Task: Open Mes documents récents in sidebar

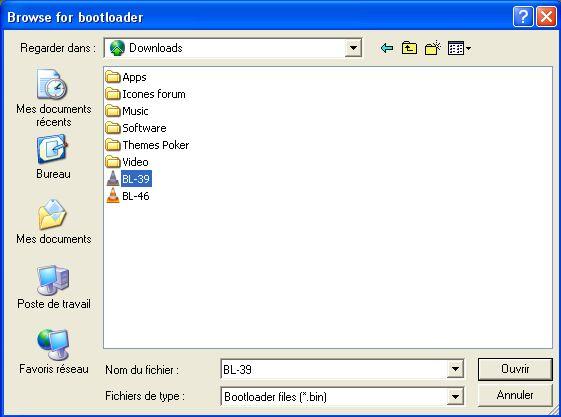Action: pyautogui.click(x=54, y=98)
